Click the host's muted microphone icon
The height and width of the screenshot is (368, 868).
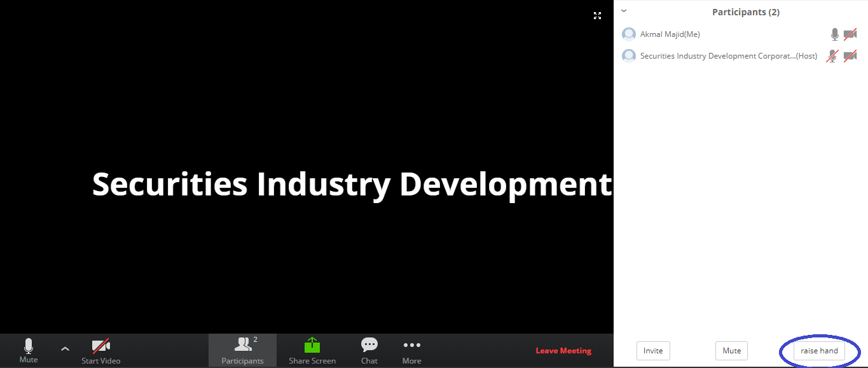click(x=832, y=56)
